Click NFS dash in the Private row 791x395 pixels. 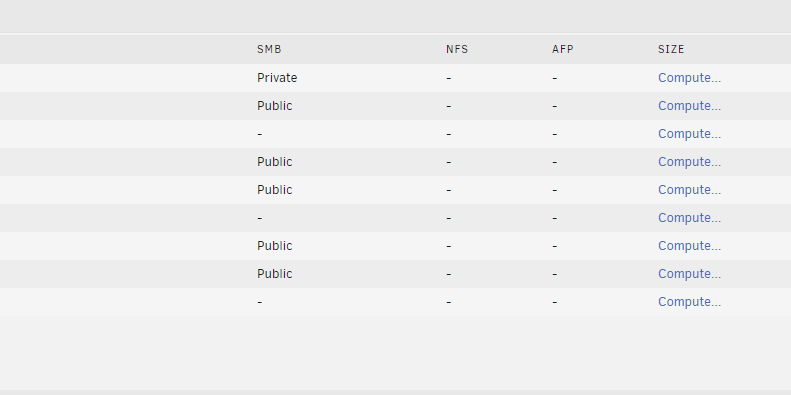(448, 79)
